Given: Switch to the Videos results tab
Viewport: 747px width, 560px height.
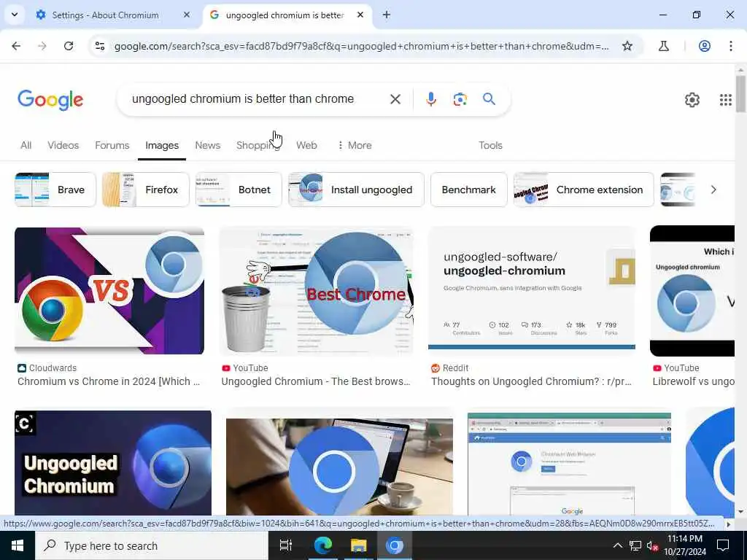Looking at the screenshot, I should (x=63, y=145).
